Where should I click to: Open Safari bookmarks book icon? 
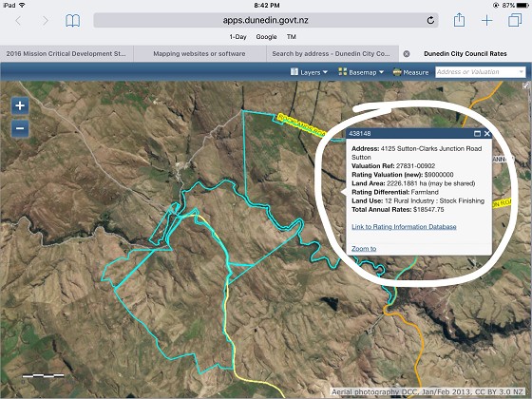point(72,21)
